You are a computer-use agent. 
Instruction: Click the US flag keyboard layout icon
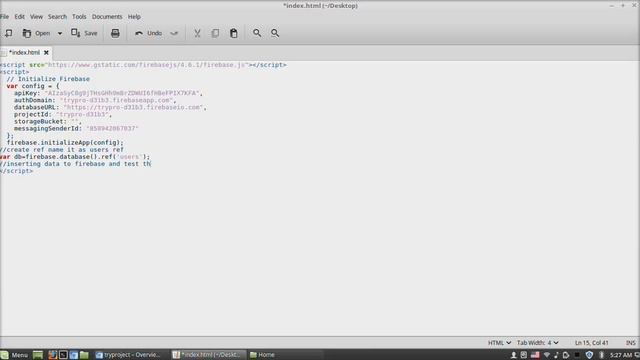[x=535, y=355]
